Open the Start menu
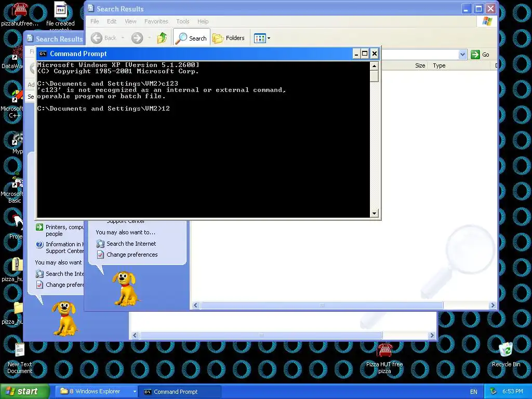 tap(25, 392)
